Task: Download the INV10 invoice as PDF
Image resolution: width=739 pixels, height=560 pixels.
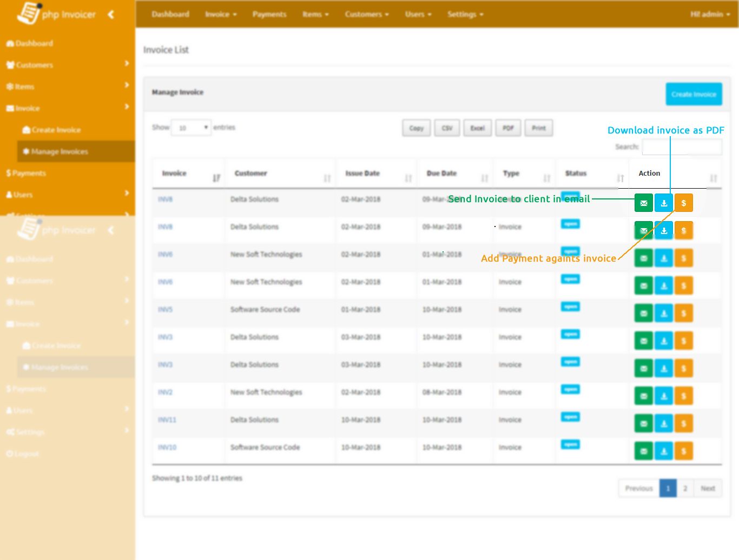Action: (663, 451)
